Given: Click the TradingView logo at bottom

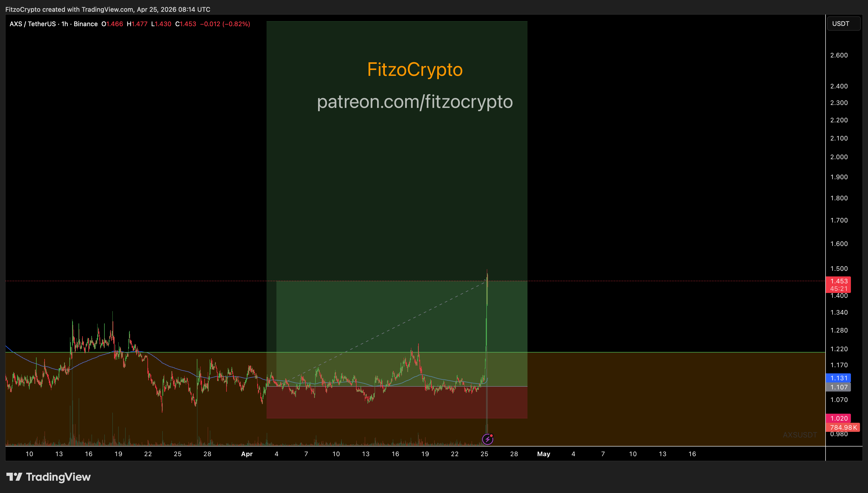Looking at the screenshot, I should click(48, 477).
